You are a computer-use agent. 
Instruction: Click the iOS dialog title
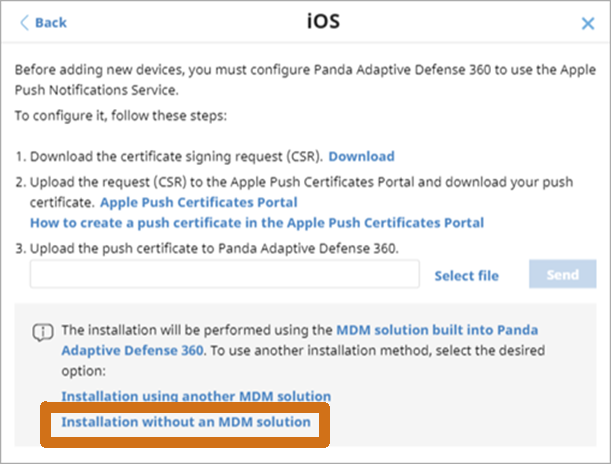[x=323, y=21]
